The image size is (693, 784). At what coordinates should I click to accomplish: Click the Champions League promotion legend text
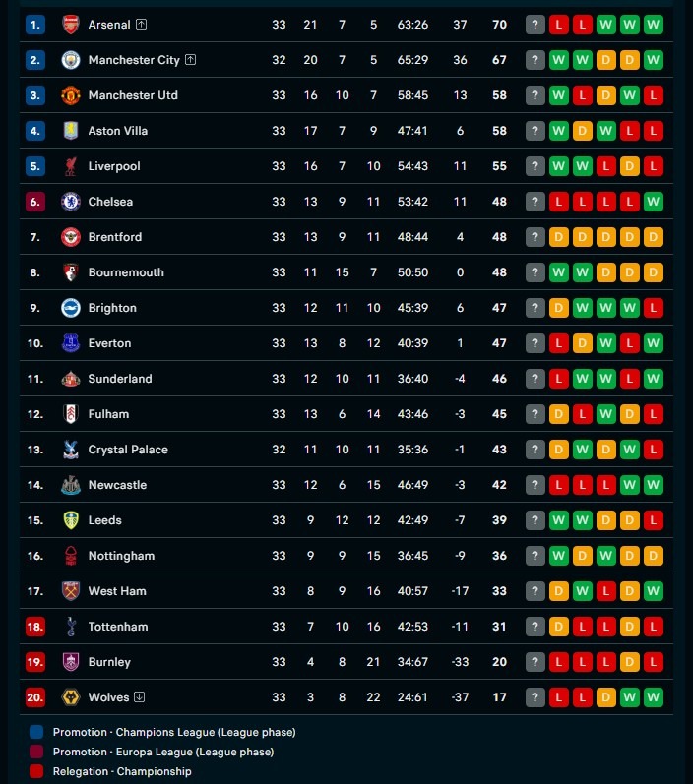click(x=174, y=732)
